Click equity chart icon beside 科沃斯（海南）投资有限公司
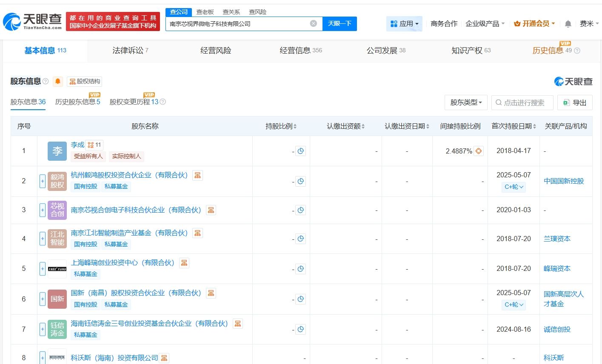The width and height of the screenshot is (602, 364). pyautogui.click(x=164, y=358)
